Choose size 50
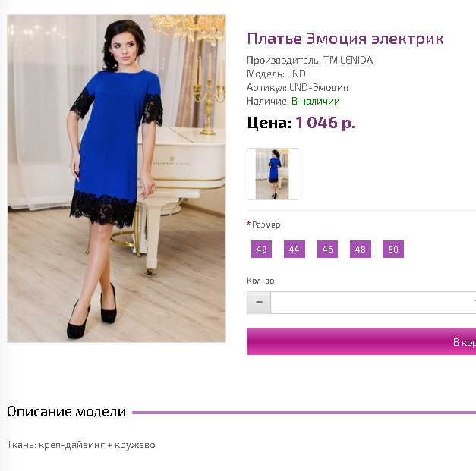The width and height of the screenshot is (476, 471). point(393,250)
